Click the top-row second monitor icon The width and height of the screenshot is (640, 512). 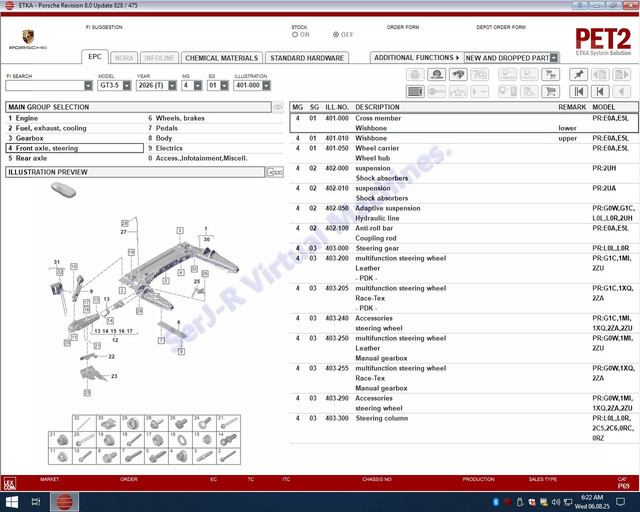[x=529, y=75]
